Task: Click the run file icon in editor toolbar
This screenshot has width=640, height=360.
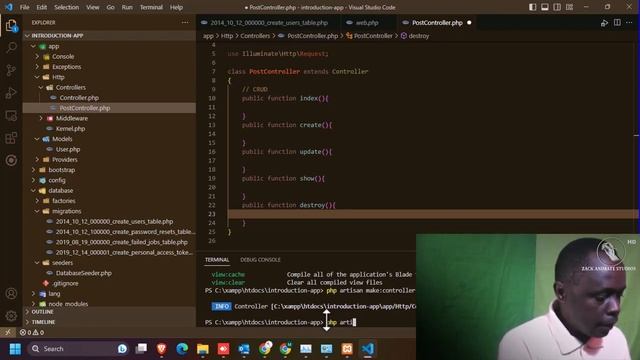Action: (x=604, y=23)
